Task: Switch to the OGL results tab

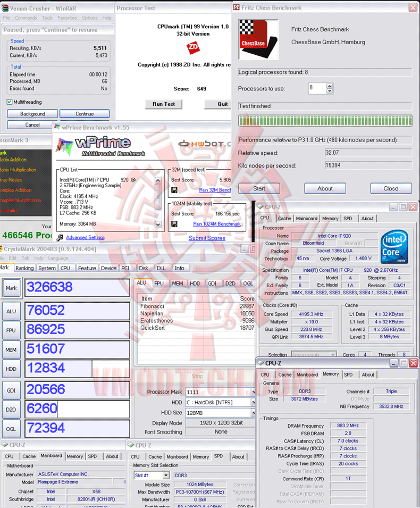Action: pos(248,284)
